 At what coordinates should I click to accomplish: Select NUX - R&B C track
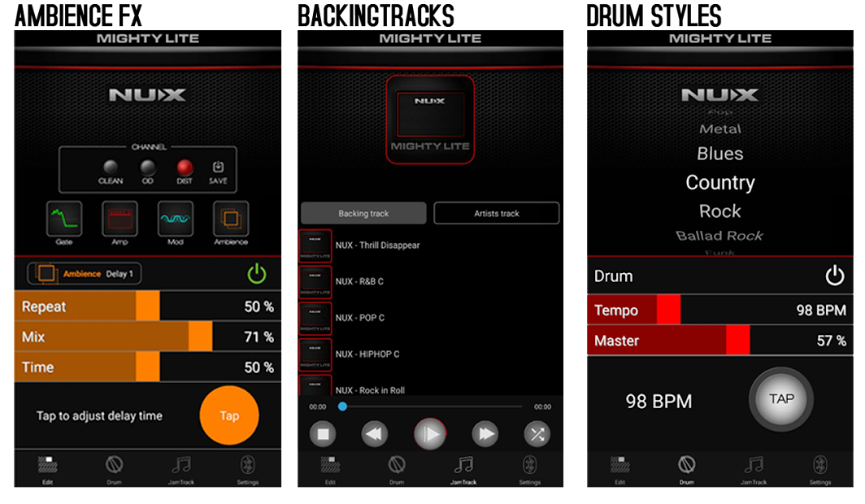click(430, 282)
